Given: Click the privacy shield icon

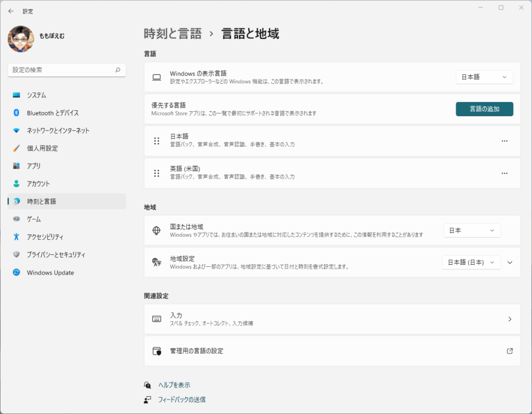Looking at the screenshot, I should pyautogui.click(x=16, y=254).
